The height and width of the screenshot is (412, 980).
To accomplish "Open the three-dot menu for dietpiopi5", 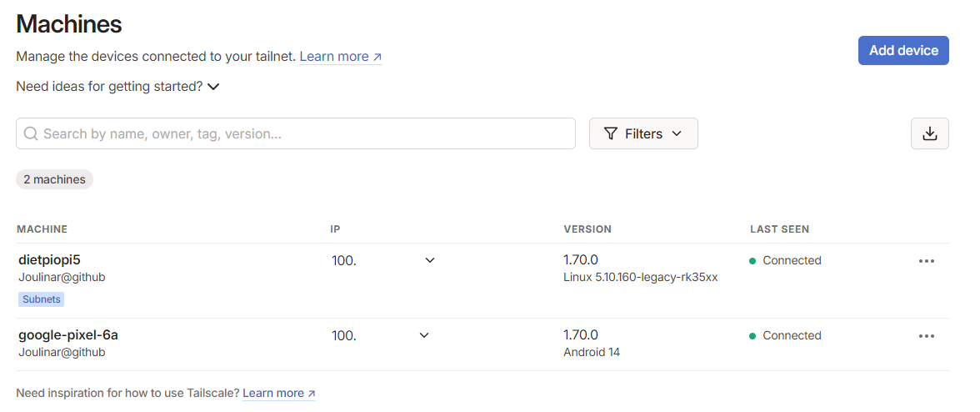I will coord(927,261).
